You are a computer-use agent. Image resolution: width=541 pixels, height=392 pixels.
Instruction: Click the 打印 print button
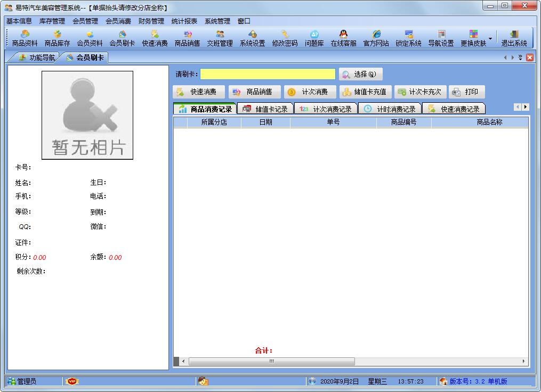466,91
